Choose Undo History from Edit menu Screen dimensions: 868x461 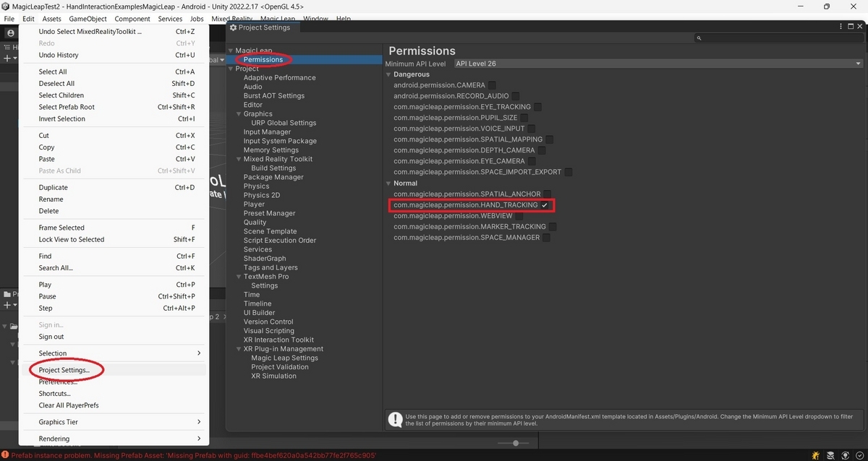[114, 55]
